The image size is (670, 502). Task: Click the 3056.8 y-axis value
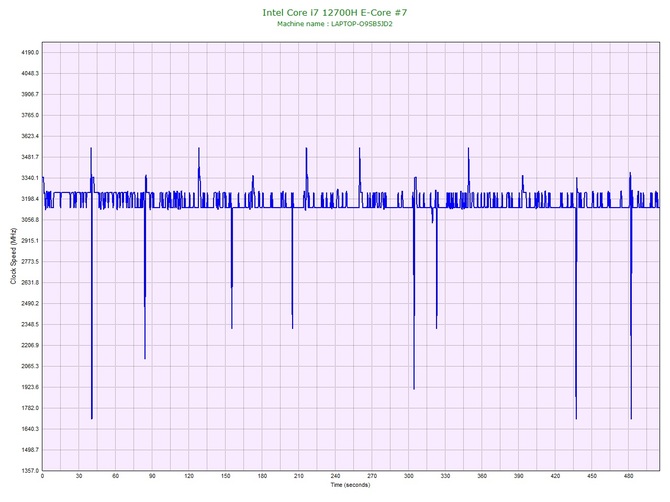(x=30, y=220)
